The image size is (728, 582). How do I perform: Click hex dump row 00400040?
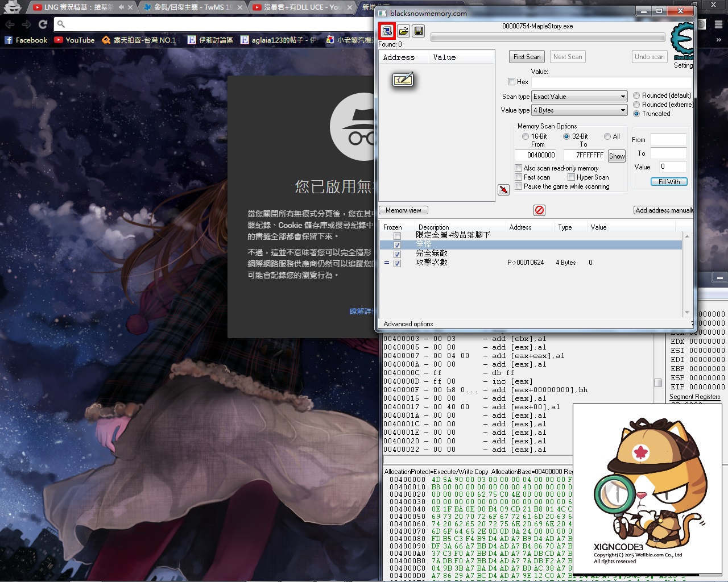tap(481, 509)
